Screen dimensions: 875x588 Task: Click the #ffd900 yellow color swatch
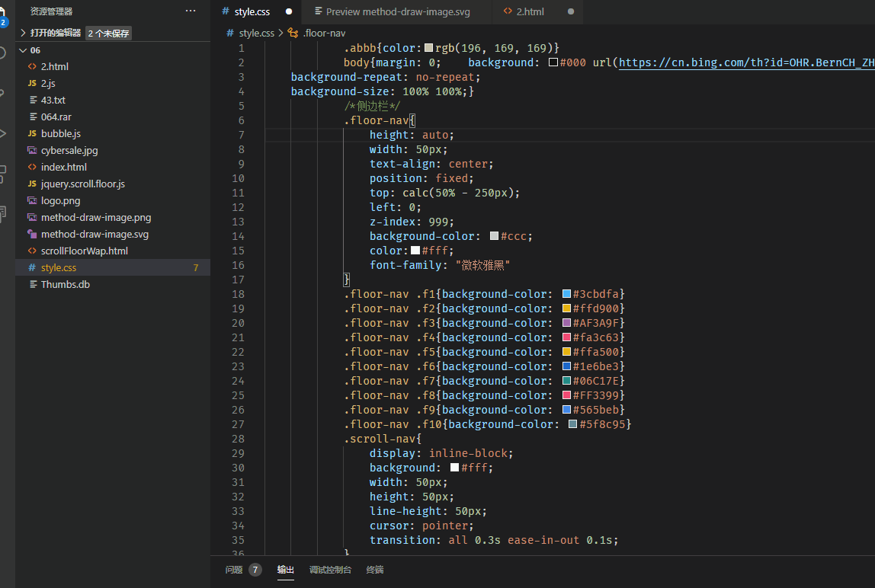(566, 308)
